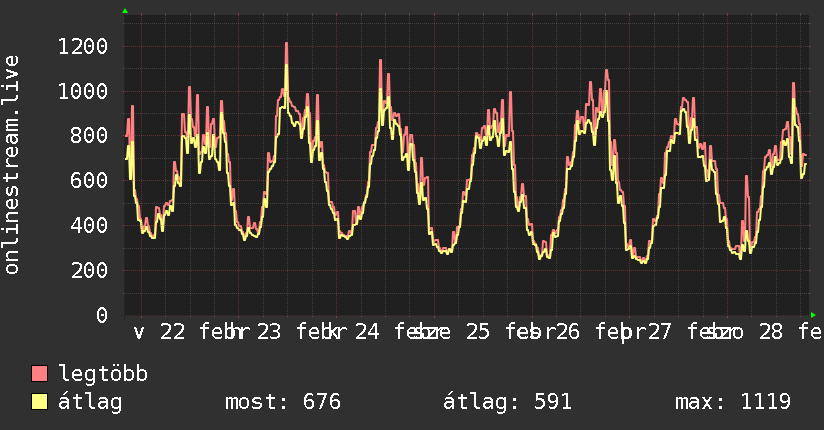Click the yellow átlag legend swatch
824x430 pixels.
click(x=39, y=401)
